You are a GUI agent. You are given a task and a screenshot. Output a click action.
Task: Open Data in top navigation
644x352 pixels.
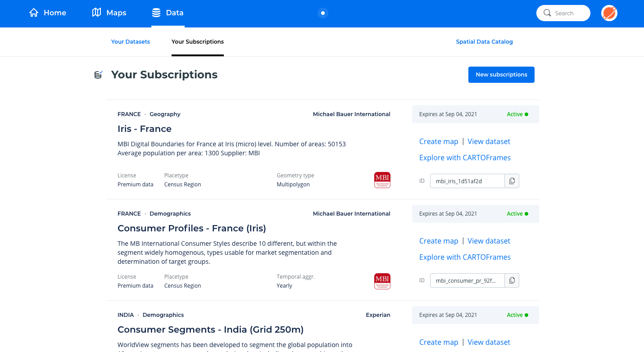(168, 13)
